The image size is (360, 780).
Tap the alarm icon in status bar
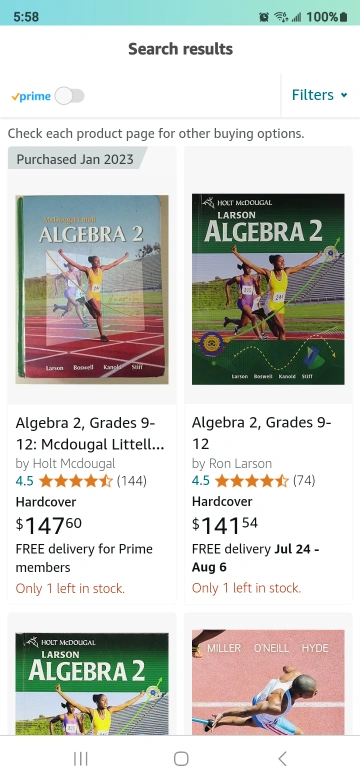264,17
